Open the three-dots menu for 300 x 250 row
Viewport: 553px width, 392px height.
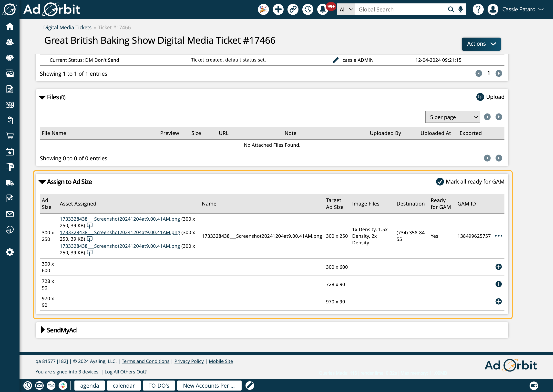(498, 236)
